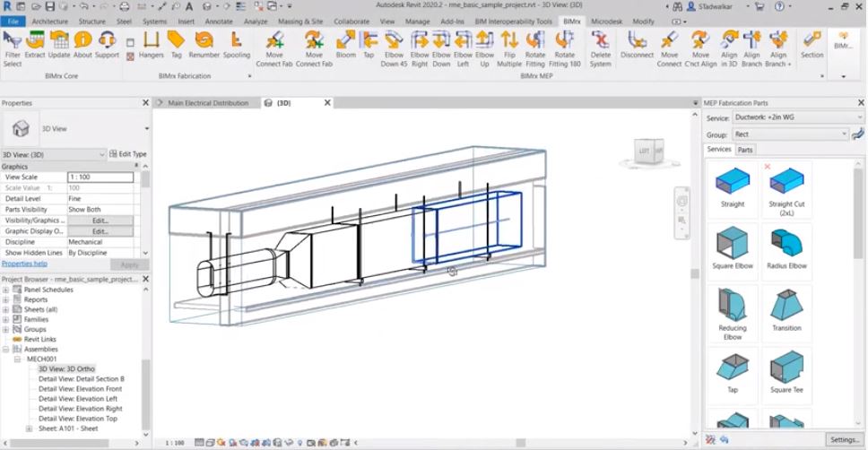The width and height of the screenshot is (868, 450).
Task: Switch to Main Electrical Distribution view tab
Action: pyautogui.click(x=208, y=103)
